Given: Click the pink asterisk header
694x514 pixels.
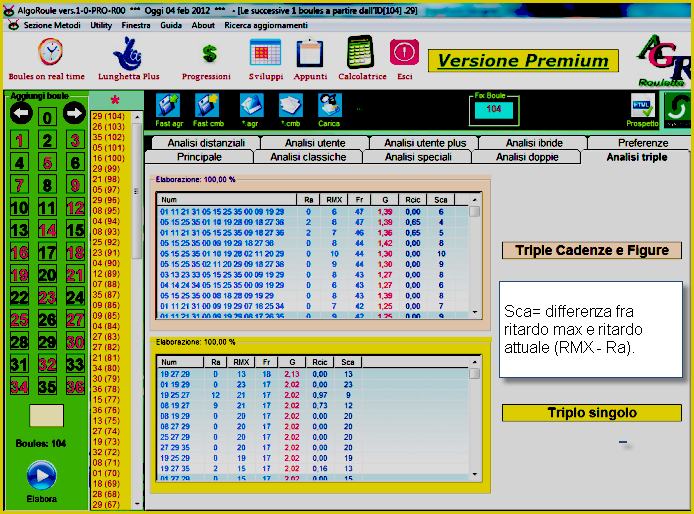Looking at the screenshot, I should tap(115, 100).
